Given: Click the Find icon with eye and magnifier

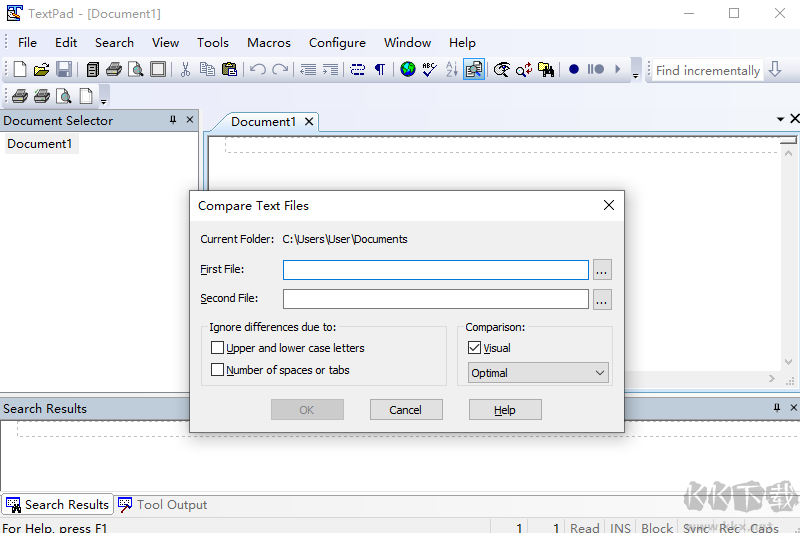Looking at the screenshot, I should 502,69.
